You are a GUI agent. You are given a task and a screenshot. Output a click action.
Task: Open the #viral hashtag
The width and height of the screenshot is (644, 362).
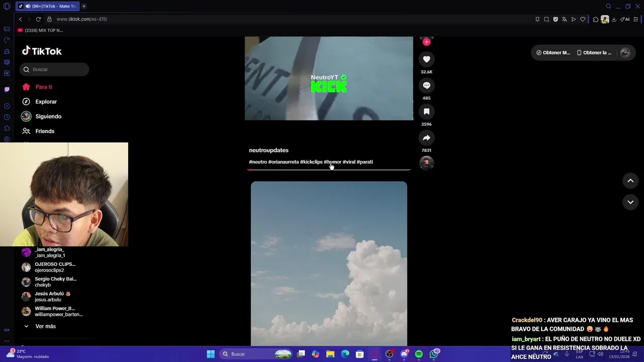point(349,162)
